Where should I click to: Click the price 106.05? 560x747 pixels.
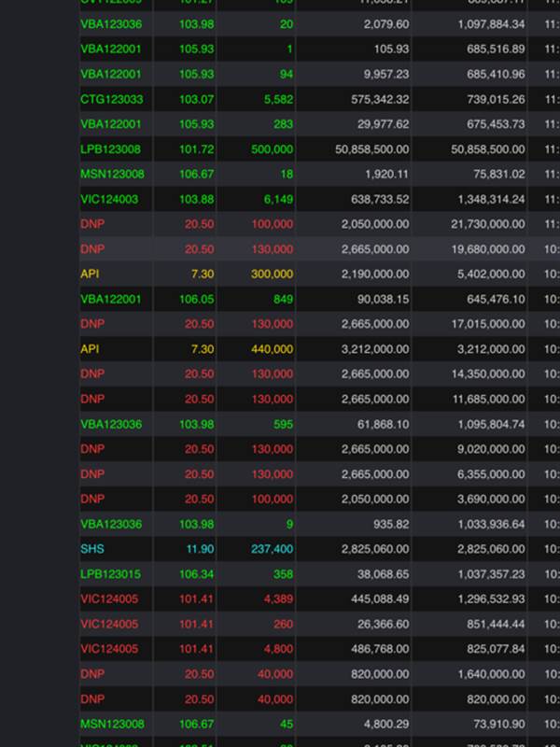pyautogui.click(x=197, y=299)
